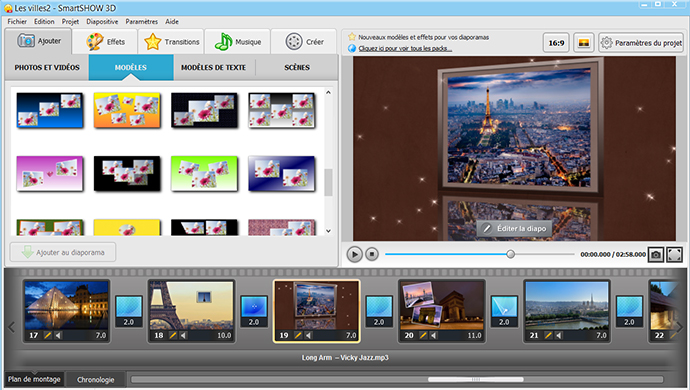Click Éditer la diapo button
Screen dimensions: 690x390
pos(514,228)
